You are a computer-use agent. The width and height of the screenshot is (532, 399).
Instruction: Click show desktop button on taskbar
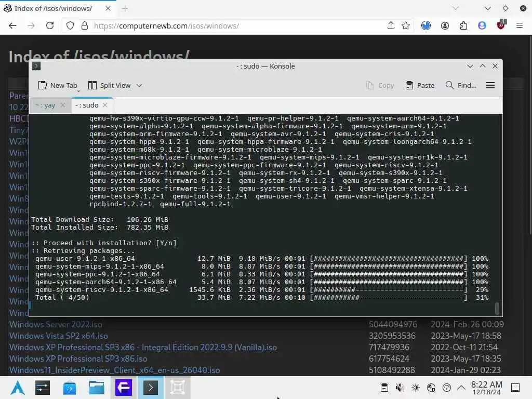click(515, 388)
